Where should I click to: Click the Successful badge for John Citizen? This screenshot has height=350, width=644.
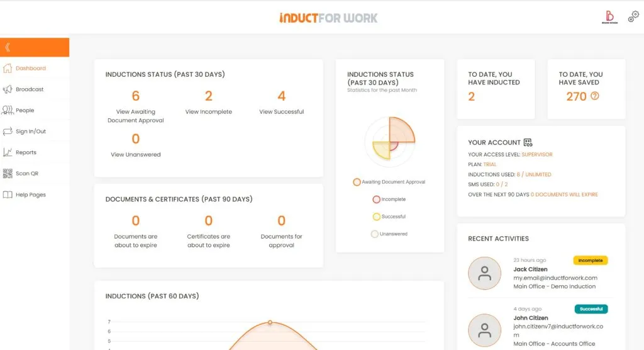(x=591, y=309)
